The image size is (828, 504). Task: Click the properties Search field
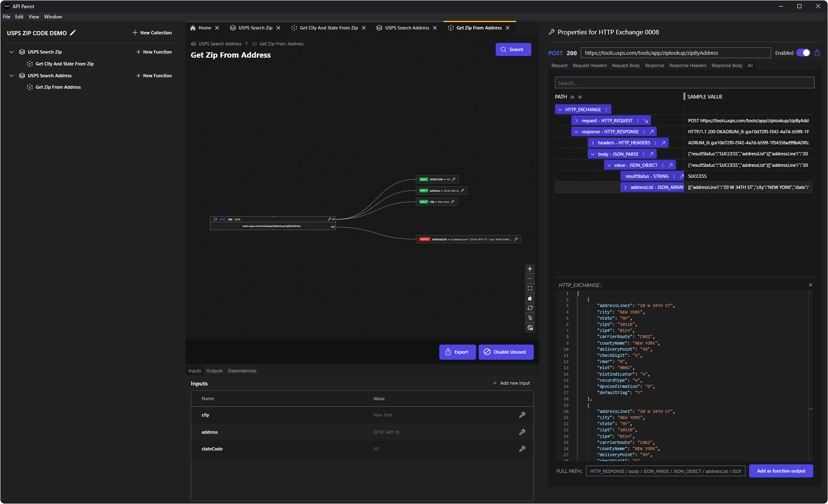(684, 83)
